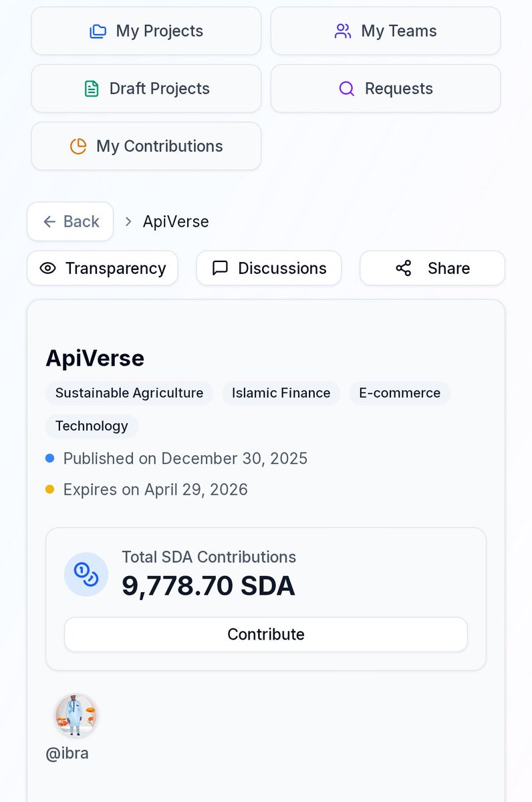
Task: Click the left arrow icon in Back
Action: point(49,221)
